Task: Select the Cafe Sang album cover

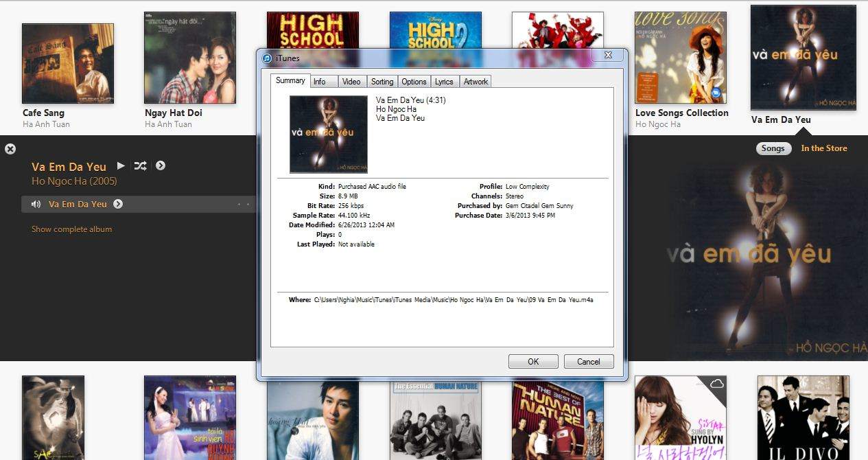Action: (x=68, y=63)
